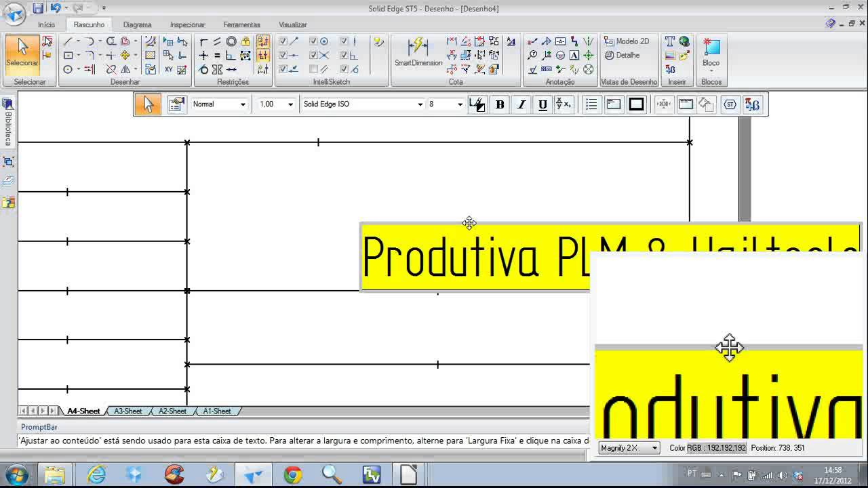Switch to the Diagrama ribbon tab
The width and height of the screenshot is (868, 488).
pos(137,24)
